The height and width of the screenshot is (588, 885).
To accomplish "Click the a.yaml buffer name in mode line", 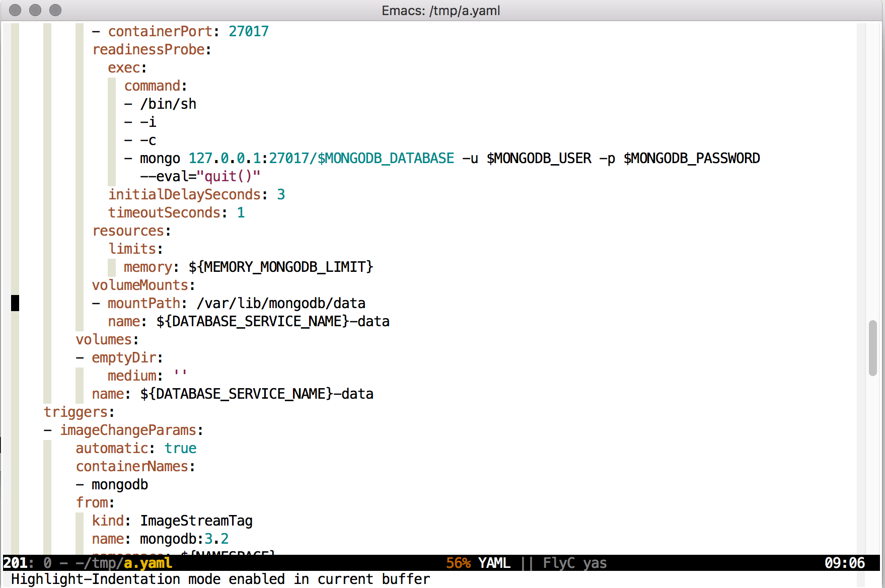I will point(148,563).
